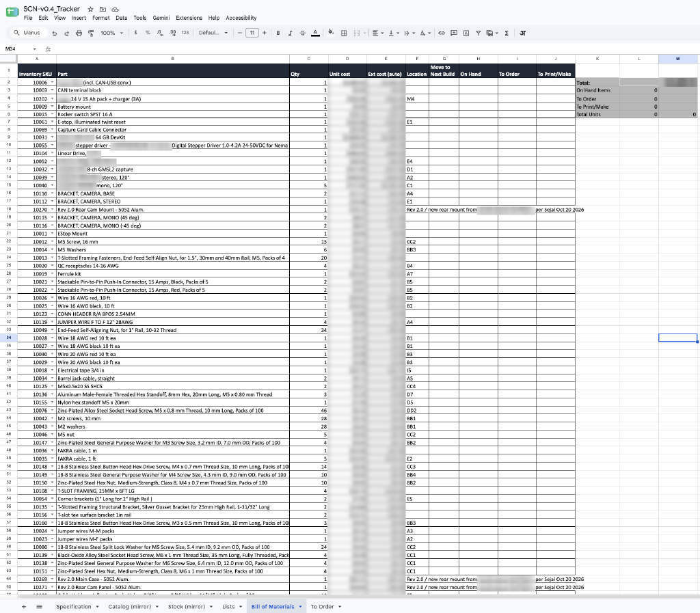Screen dimensions: 700x613
Task: Format as currency with the dollar icon
Action: (135, 33)
